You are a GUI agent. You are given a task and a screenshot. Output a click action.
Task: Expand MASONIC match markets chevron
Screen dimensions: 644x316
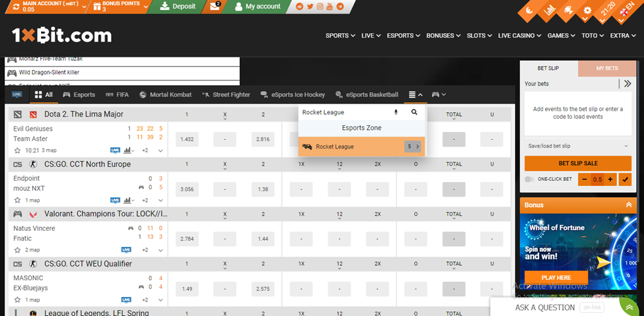pos(161,300)
